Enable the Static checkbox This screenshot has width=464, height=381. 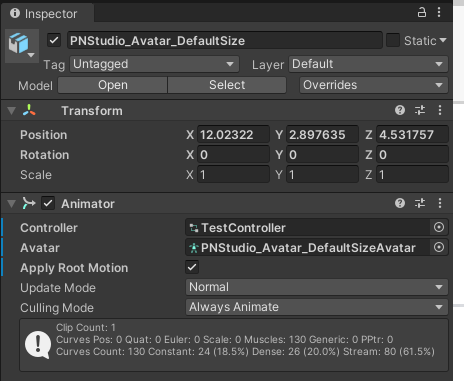coord(393,40)
